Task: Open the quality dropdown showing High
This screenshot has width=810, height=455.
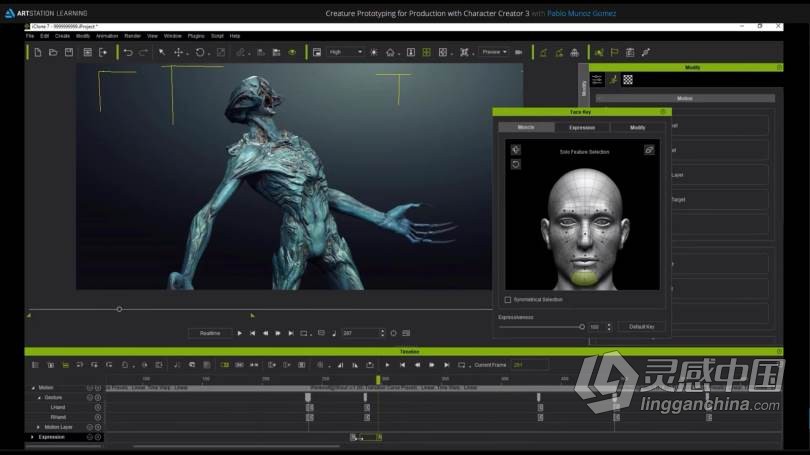Action: (346, 52)
